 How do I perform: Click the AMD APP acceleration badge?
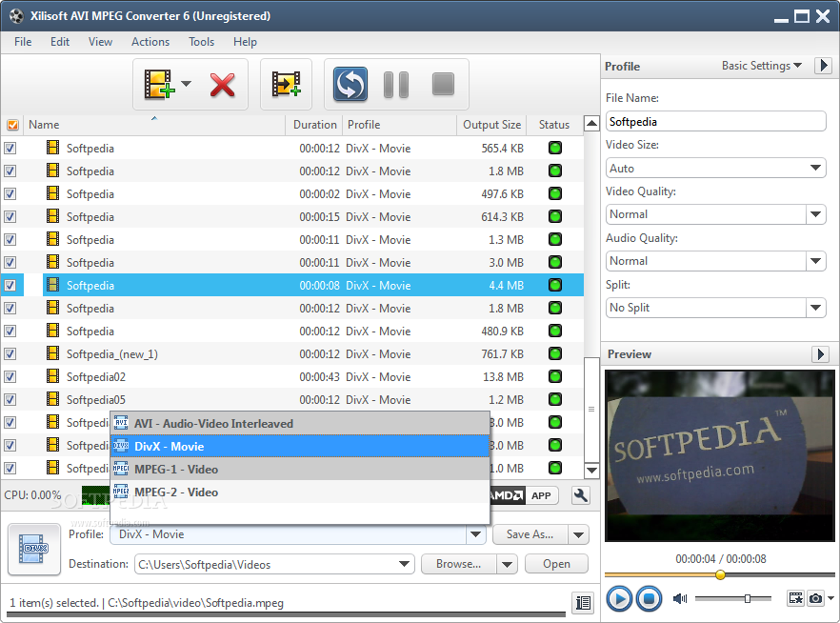[x=524, y=495]
